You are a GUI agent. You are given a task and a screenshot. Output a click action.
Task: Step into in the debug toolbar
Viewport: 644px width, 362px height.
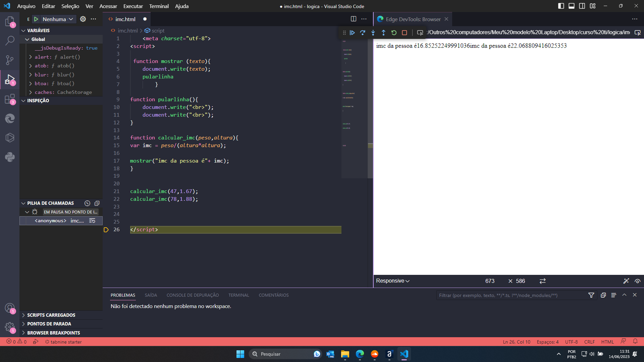[x=373, y=33]
